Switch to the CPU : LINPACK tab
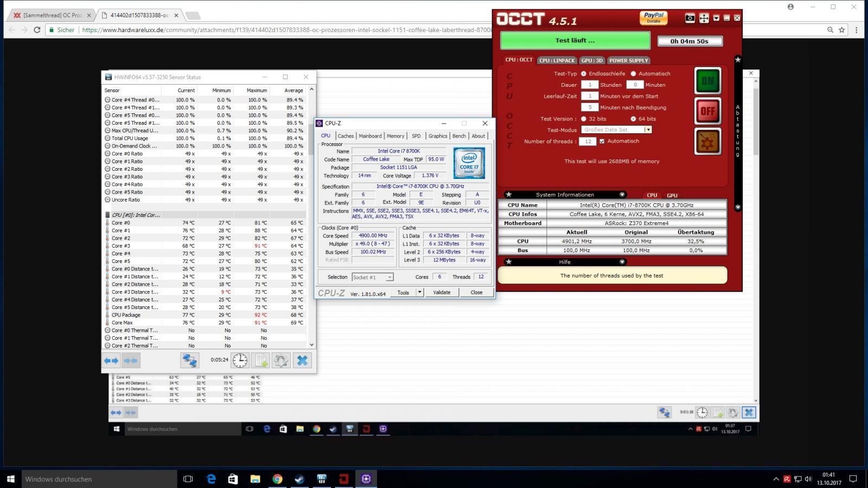The image size is (868, 488). (x=557, y=60)
